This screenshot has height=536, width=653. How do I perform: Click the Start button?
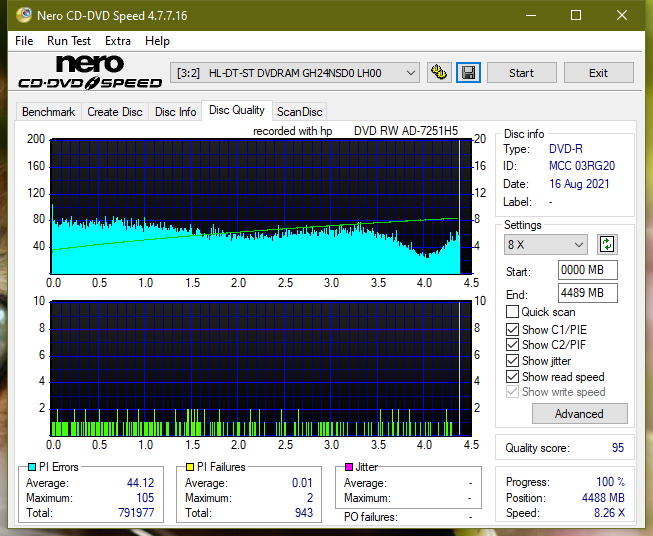pyautogui.click(x=521, y=73)
